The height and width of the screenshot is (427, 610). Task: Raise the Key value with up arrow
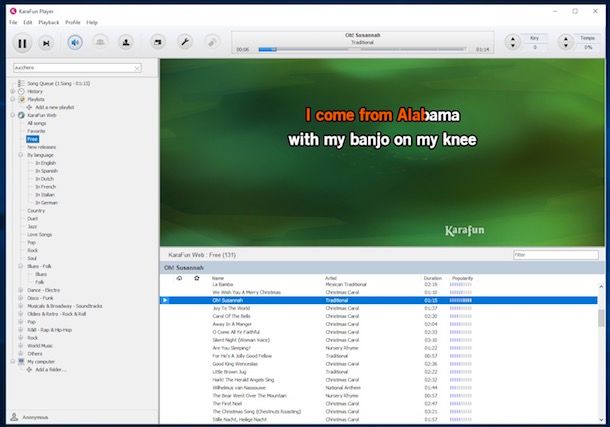coord(514,38)
